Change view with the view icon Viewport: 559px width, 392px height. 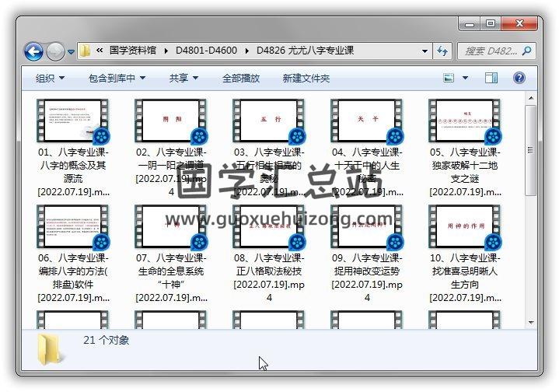point(448,78)
